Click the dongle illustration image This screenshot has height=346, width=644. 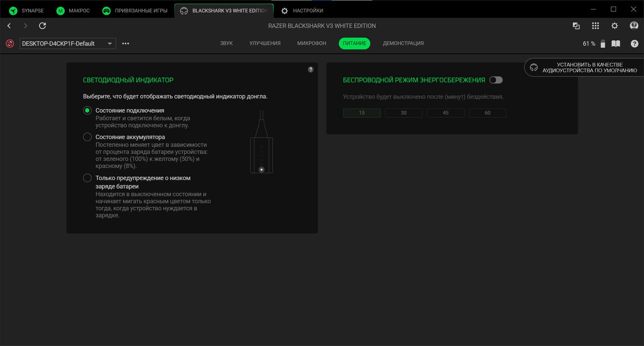tap(261, 141)
